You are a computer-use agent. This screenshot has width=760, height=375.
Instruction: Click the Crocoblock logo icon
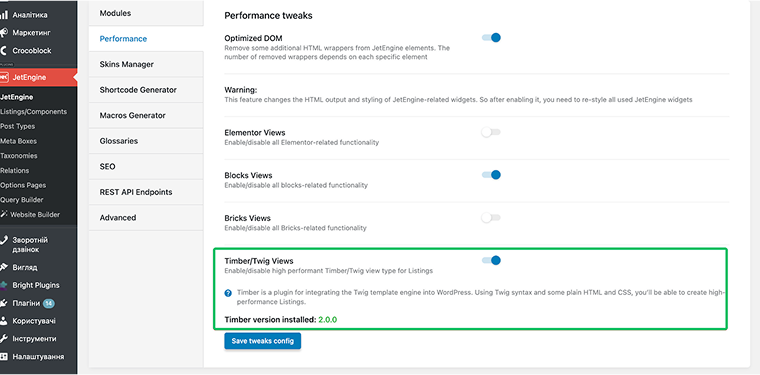pos(3,50)
